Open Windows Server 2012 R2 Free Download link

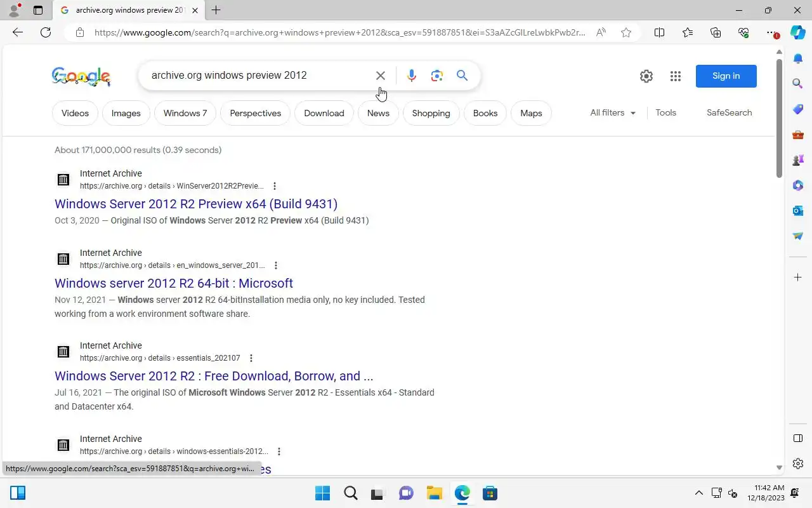214,376
